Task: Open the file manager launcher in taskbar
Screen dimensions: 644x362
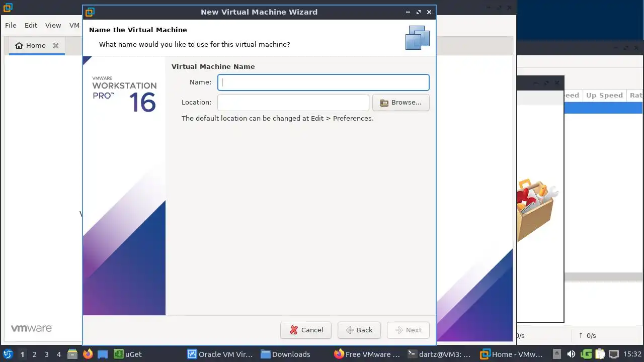Action: (x=72, y=354)
